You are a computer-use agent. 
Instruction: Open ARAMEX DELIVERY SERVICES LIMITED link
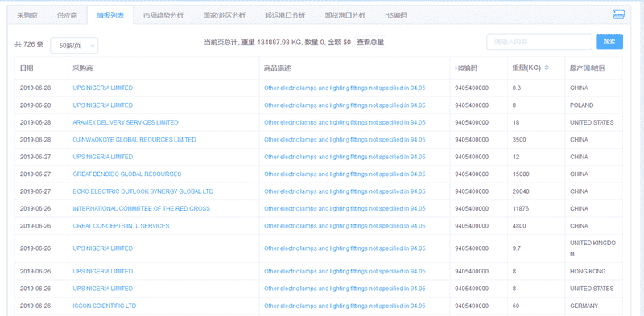click(x=126, y=122)
